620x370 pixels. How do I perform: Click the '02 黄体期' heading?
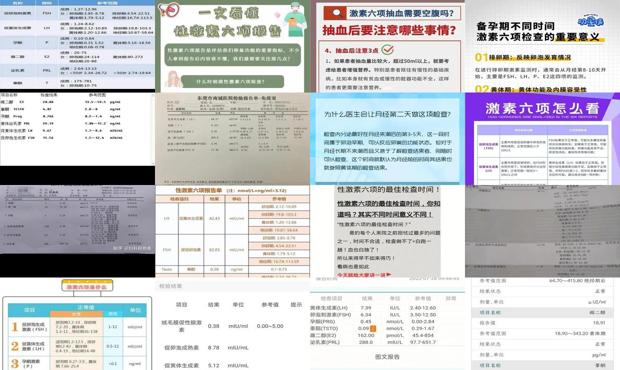[531, 89]
